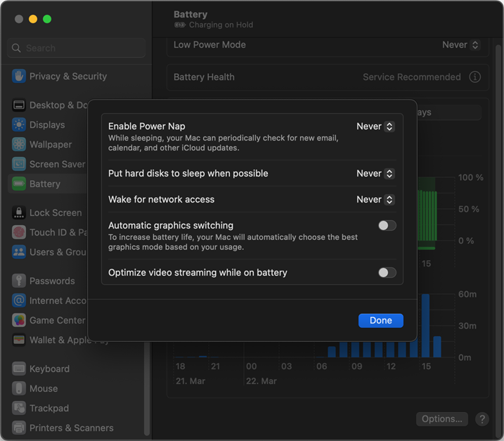
Task: Click the Options... button
Action: tap(441, 418)
